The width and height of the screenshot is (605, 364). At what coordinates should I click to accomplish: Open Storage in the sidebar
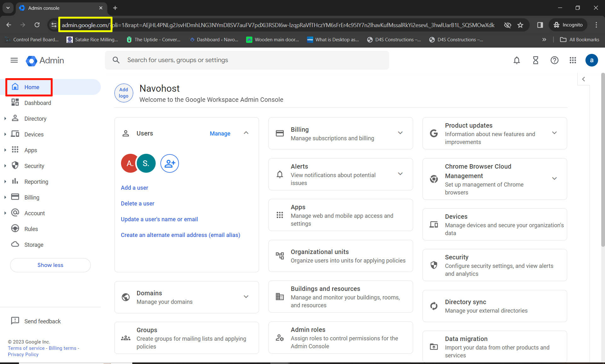click(x=50, y=245)
